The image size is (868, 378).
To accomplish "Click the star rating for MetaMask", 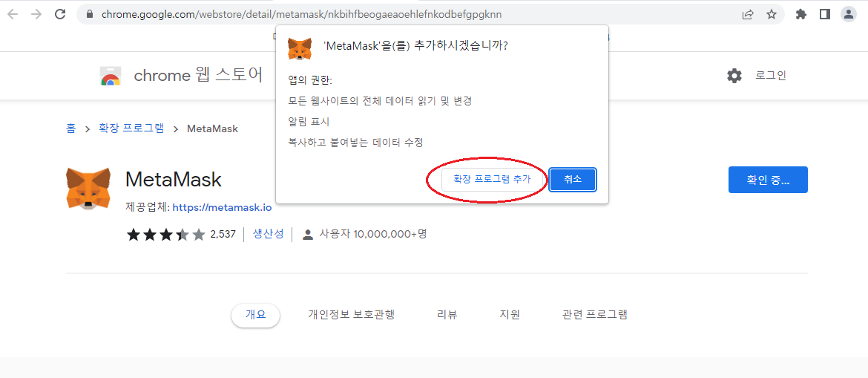I will pyautogui.click(x=166, y=235).
